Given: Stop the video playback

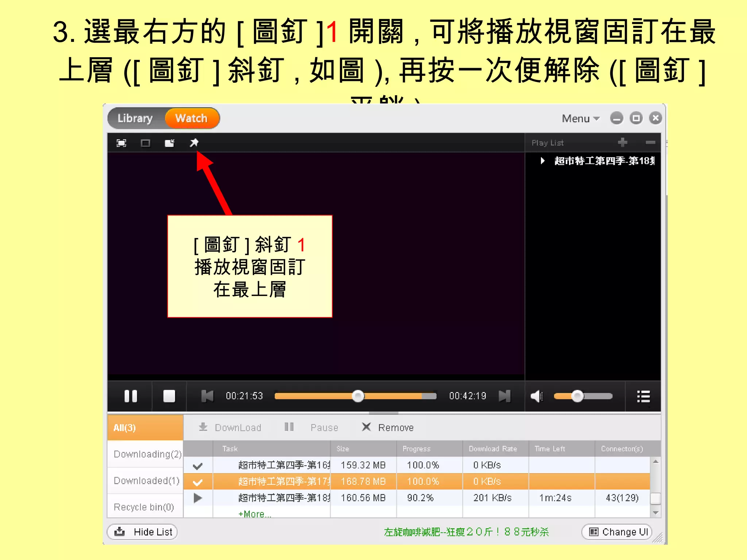Looking at the screenshot, I should pyautogui.click(x=169, y=396).
